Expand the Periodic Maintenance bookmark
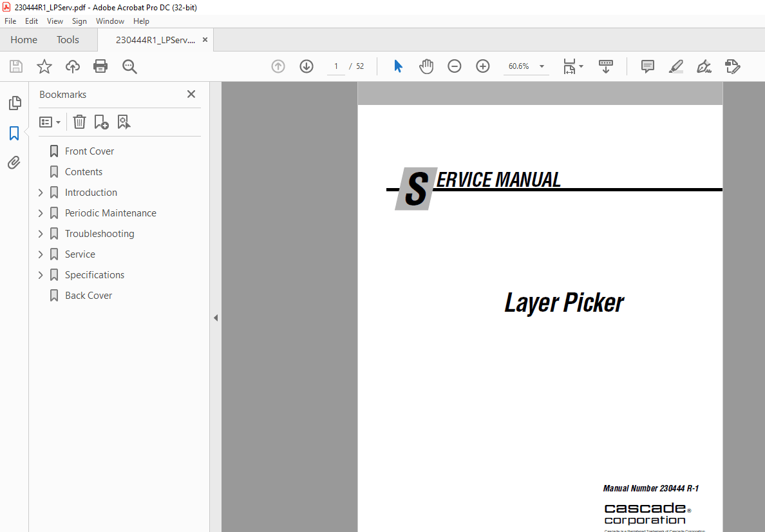 pos(40,213)
